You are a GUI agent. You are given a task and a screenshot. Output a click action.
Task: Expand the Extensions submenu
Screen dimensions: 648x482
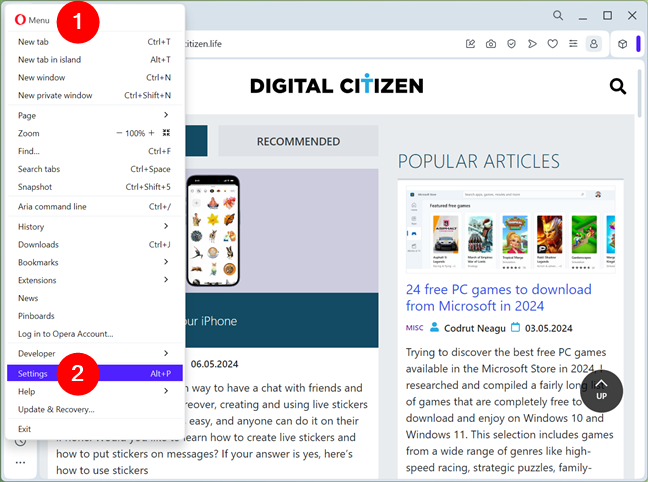[95, 280]
